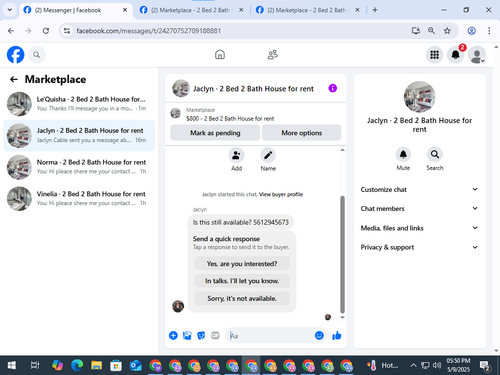Go back using the Marketplace back arrow
This screenshot has height=375, width=500.
[x=14, y=79]
